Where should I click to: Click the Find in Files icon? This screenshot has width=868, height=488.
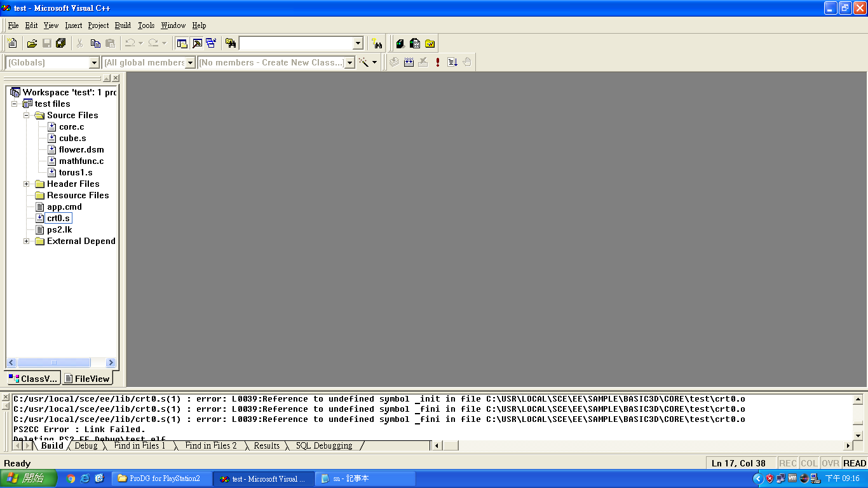(x=231, y=43)
